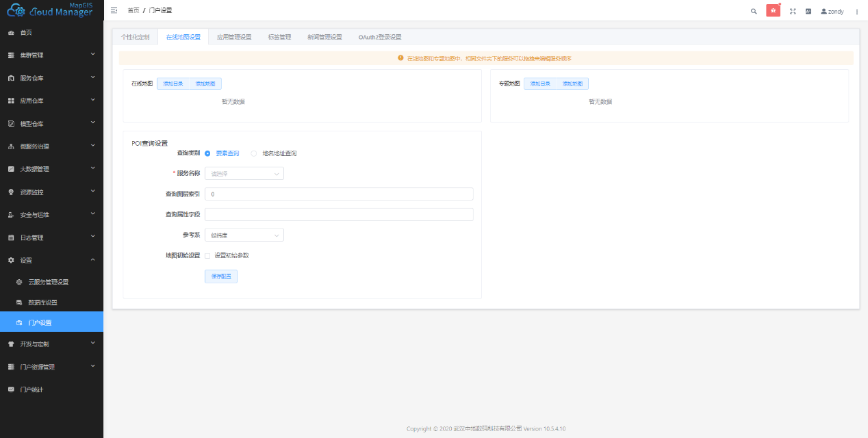
Task: Open the 云服务管理设置 submenu item
Action: 51,282
